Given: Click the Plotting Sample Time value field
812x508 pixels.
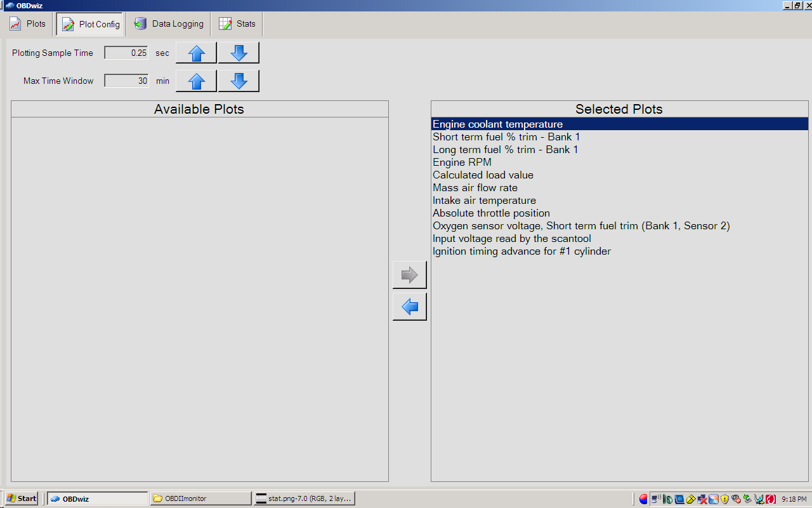Looking at the screenshot, I should (126, 53).
